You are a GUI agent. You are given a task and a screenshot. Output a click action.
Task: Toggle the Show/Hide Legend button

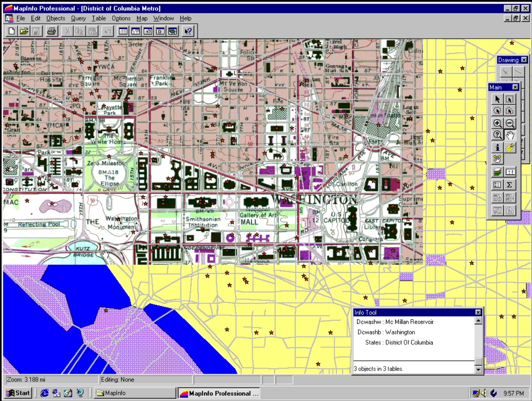coord(497,184)
